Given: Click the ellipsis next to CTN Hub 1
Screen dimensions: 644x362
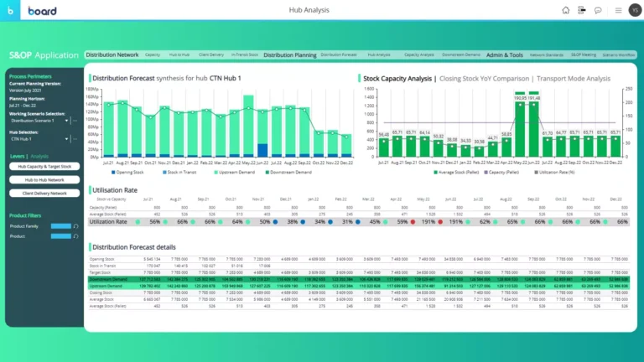Looking at the screenshot, I should point(74,138).
